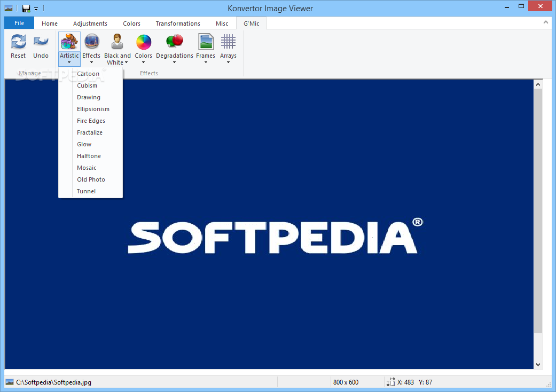Choose Old Photo effect

pyautogui.click(x=90, y=179)
